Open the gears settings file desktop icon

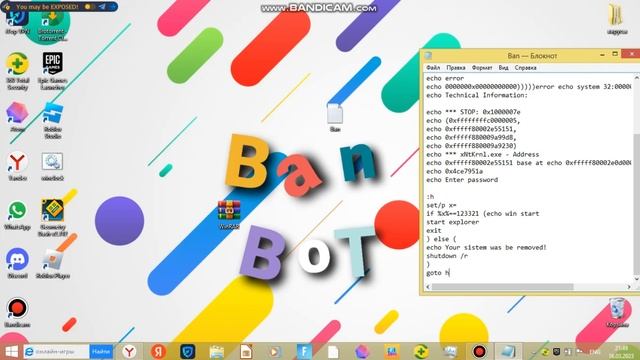click(x=53, y=166)
